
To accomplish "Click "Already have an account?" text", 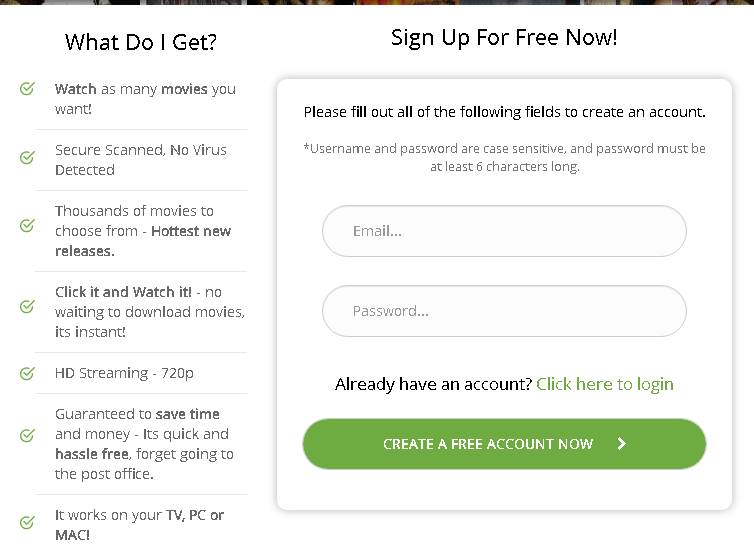I will [433, 384].
